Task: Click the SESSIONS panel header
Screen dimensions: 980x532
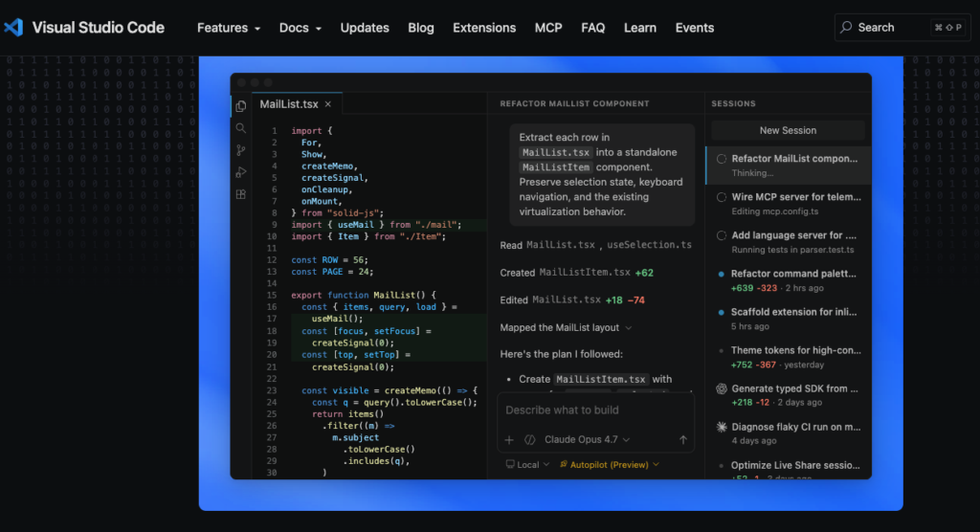Action: point(733,103)
